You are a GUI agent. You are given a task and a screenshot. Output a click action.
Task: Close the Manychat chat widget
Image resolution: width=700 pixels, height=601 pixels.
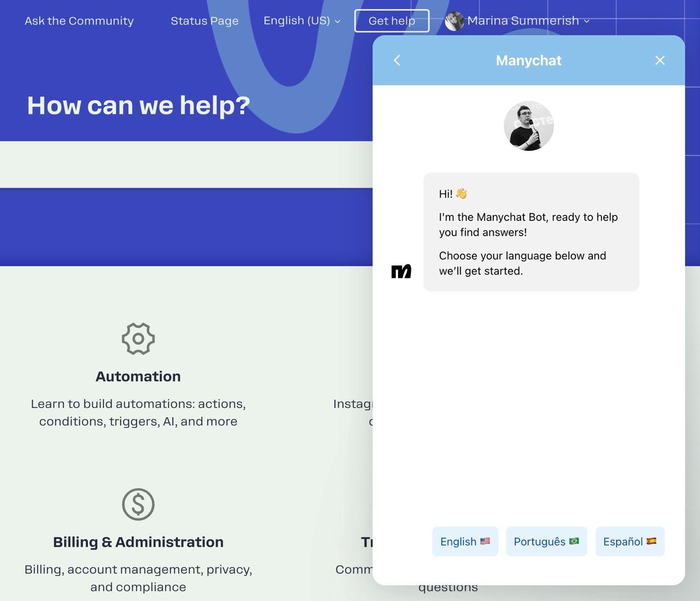click(x=660, y=60)
